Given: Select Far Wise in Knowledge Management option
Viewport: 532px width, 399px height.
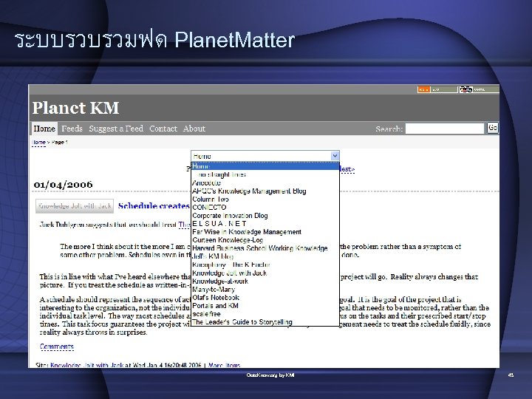Looking at the screenshot, I should click(265, 232).
